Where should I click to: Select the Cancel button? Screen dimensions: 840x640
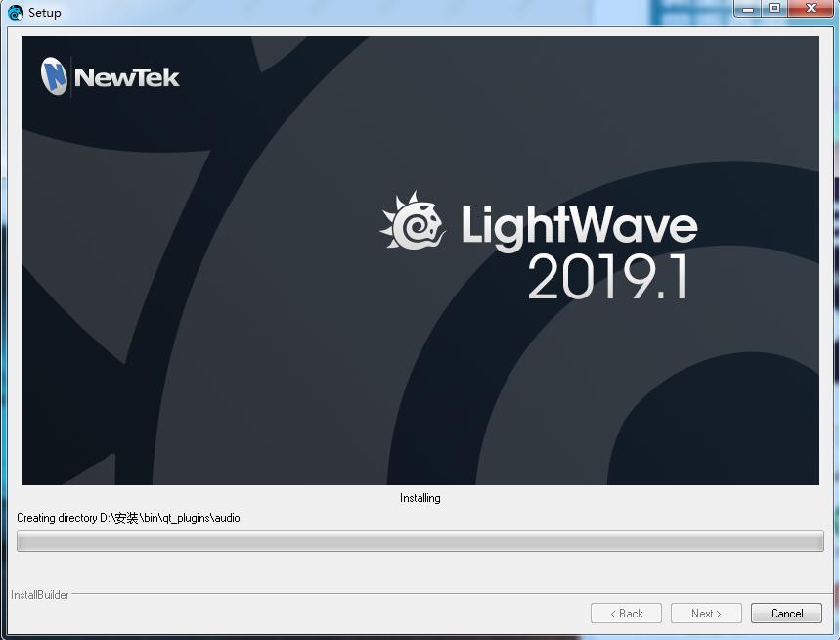click(x=786, y=613)
